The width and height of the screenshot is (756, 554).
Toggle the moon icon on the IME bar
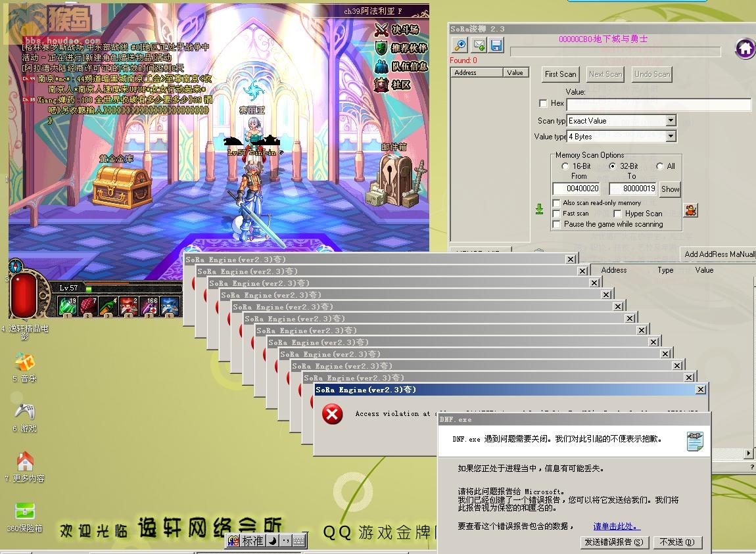(273, 541)
